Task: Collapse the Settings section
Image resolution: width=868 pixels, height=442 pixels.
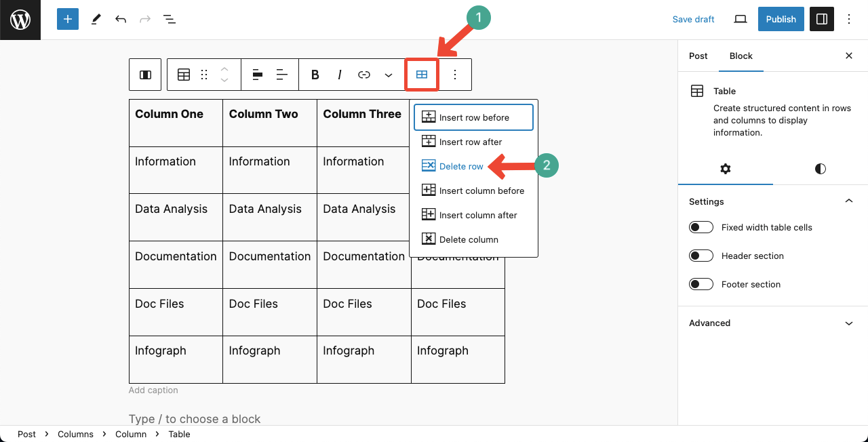Action: tap(848, 201)
